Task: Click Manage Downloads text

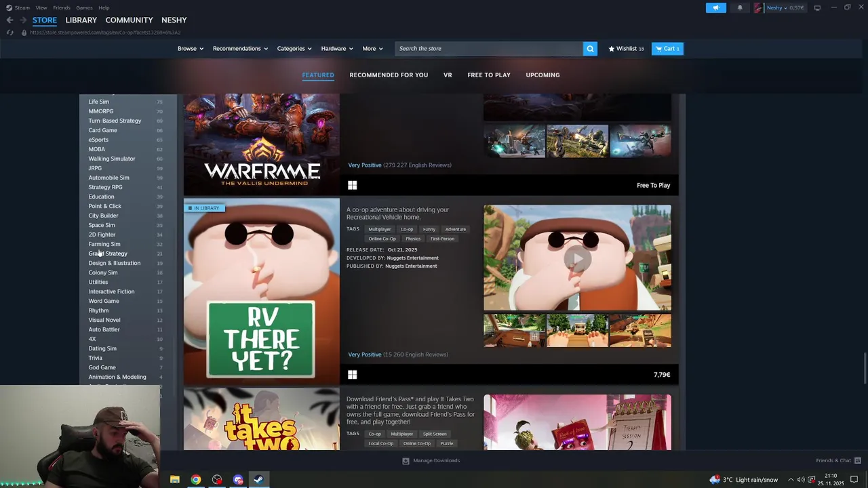Action: [437, 461]
